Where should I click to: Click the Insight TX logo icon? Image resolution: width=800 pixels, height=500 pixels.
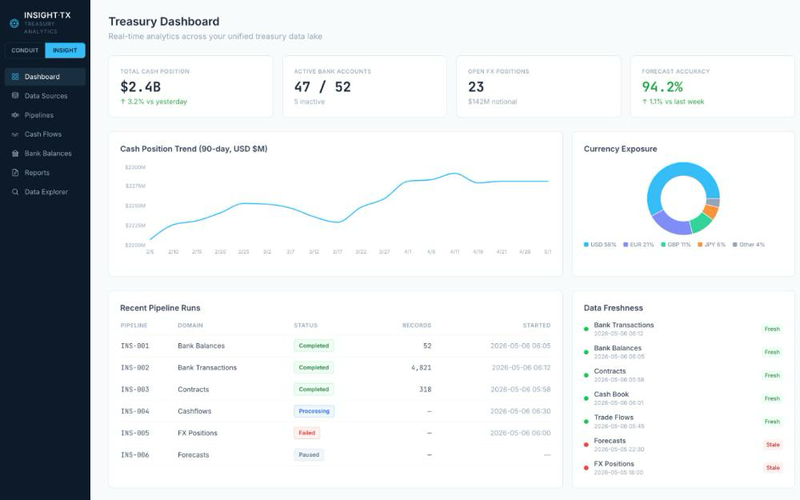(x=14, y=23)
